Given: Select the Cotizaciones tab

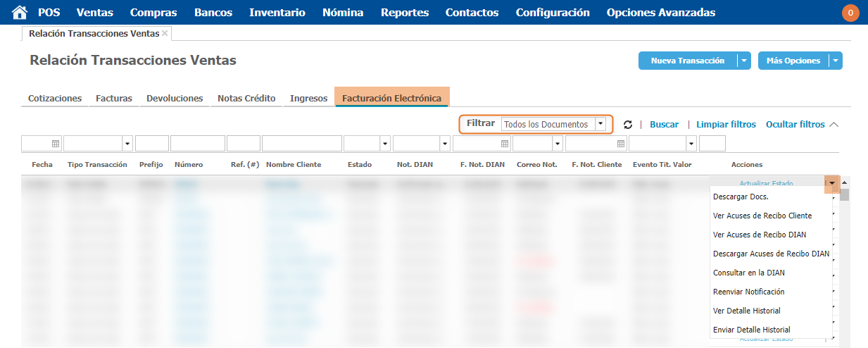Looking at the screenshot, I should pyautogui.click(x=55, y=99).
